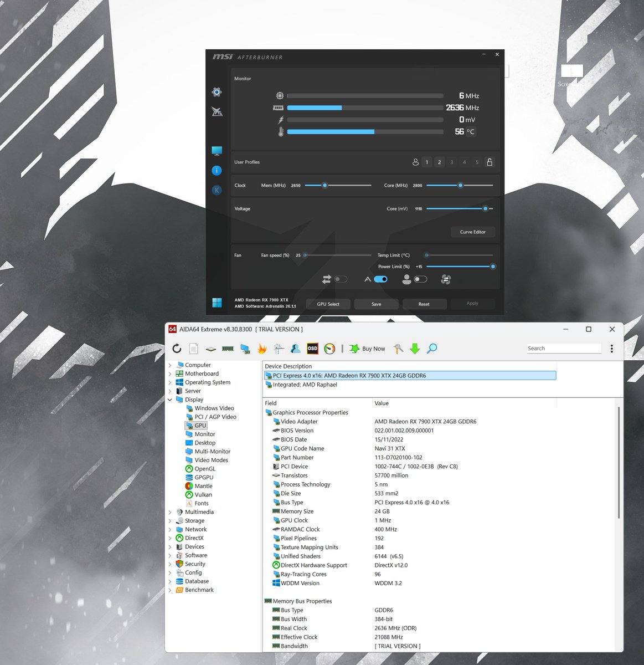Viewport: 644px width, 665px height.
Task: Click the Reset button in Afterburner
Action: pyautogui.click(x=424, y=304)
